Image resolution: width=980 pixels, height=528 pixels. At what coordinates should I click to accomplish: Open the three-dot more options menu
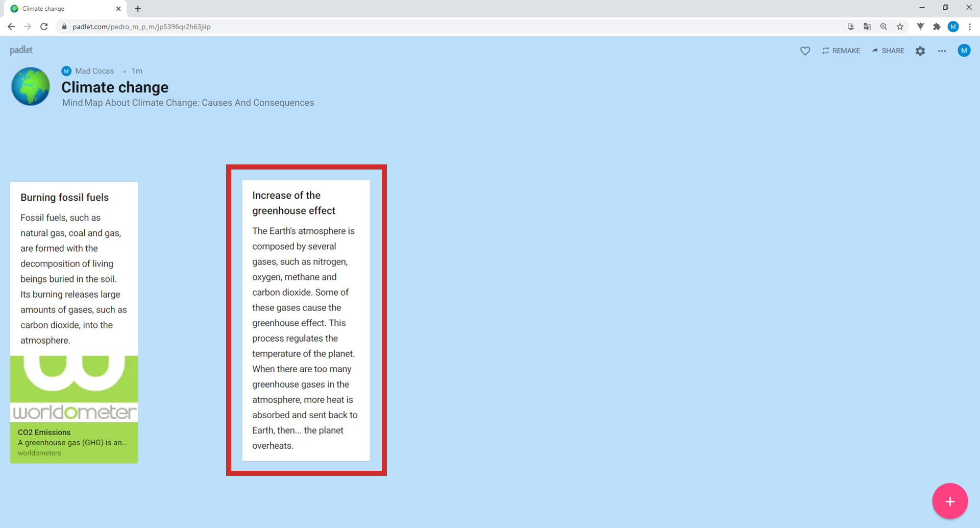942,51
